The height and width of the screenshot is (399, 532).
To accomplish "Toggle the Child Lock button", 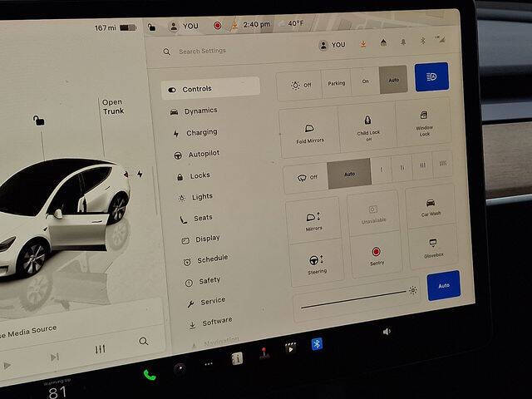I will coord(367,127).
